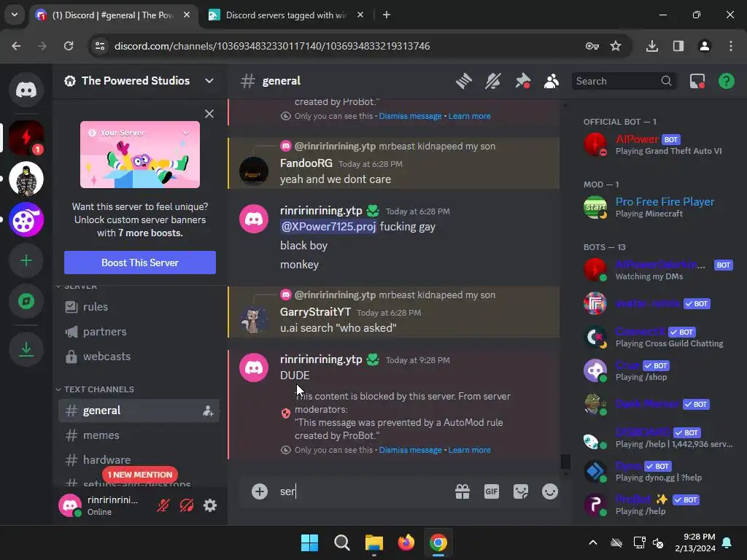Toggle headphone deafen in user panel

(x=186, y=505)
